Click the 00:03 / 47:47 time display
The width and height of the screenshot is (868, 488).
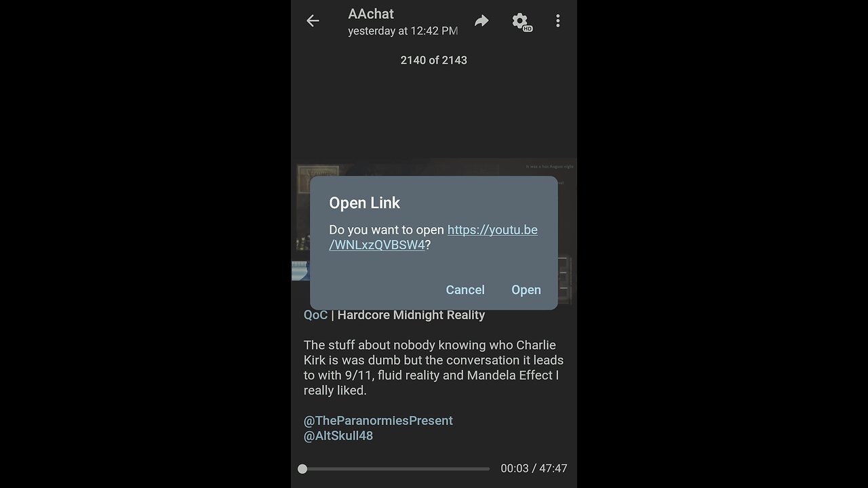(534, 468)
